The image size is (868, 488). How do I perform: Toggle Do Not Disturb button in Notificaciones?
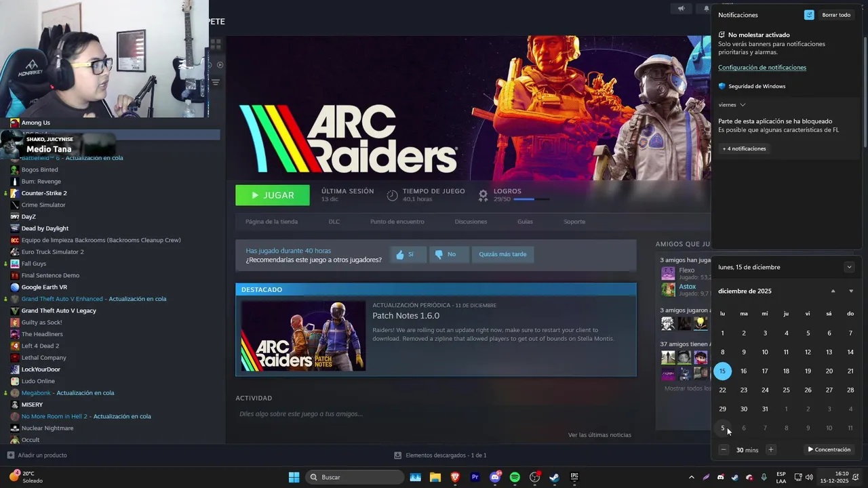809,15
